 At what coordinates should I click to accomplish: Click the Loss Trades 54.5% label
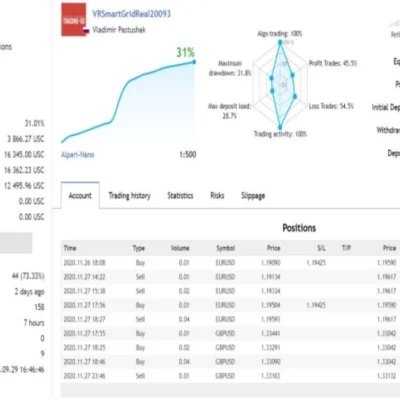pos(331,106)
